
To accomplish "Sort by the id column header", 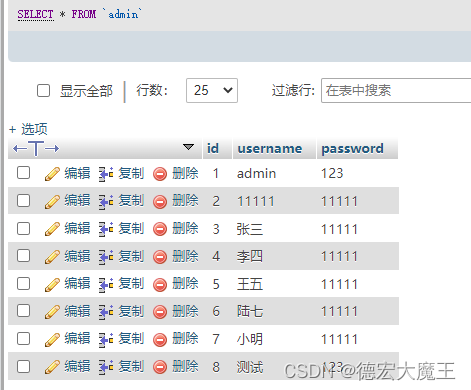I will (213, 148).
